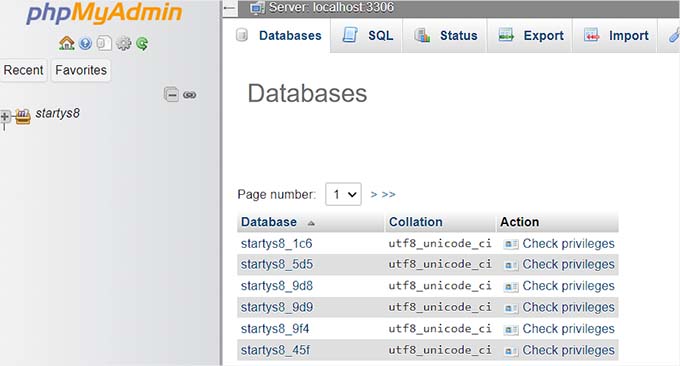Open database startys8_5d5
This screenshot has width=680, height=366.
(x=277, y=265)
